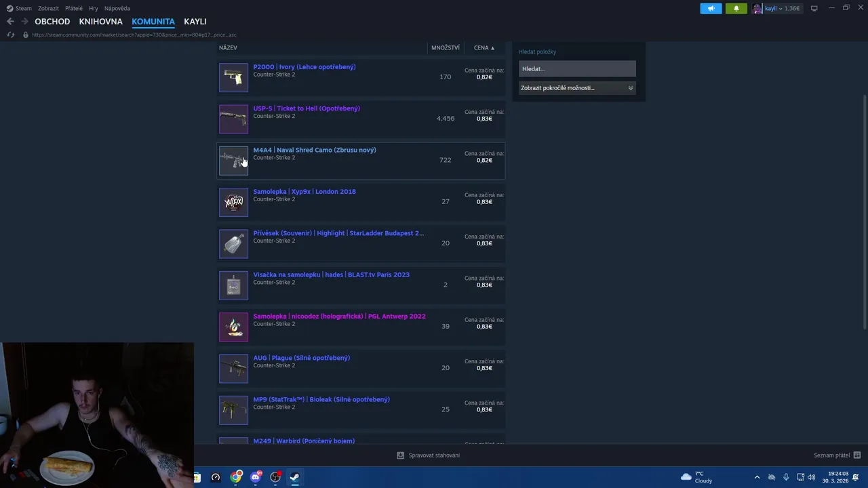868x488 pixels.
Task: Click the StarLadder Budapest charm thumbnail
Action: point(233,243)
